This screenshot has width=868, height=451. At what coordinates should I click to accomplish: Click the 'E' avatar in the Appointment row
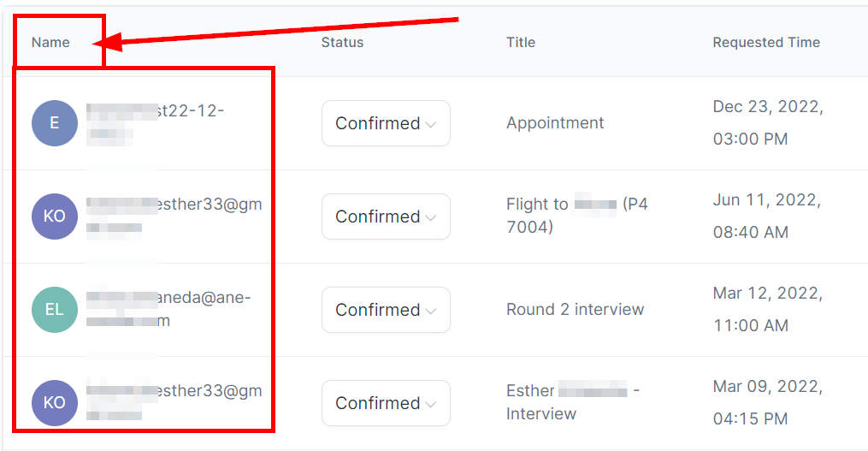[x=55, y=123]
